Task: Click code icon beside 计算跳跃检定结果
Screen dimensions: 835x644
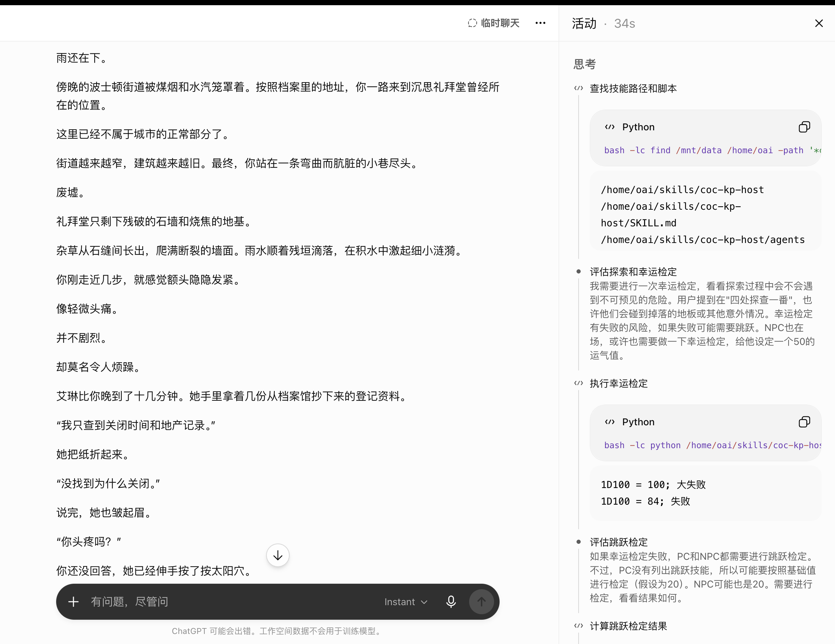Action: (x=579, y=626)
